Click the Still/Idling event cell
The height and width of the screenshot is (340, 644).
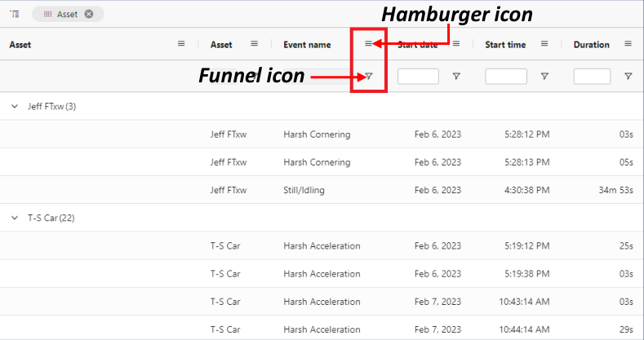tap(304, 190)
